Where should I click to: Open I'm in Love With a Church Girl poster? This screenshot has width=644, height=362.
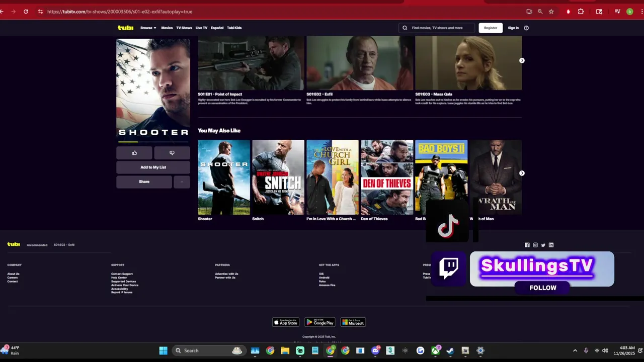tap(333, 177)
